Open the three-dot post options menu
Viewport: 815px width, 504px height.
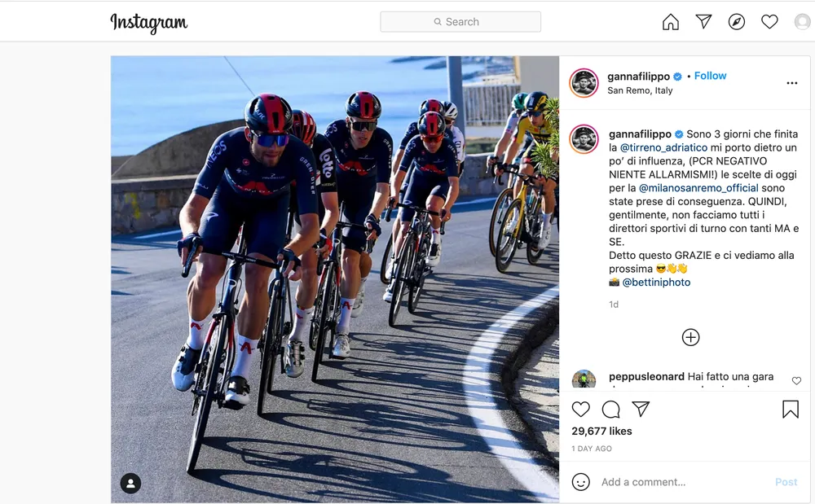coord(791,83)
